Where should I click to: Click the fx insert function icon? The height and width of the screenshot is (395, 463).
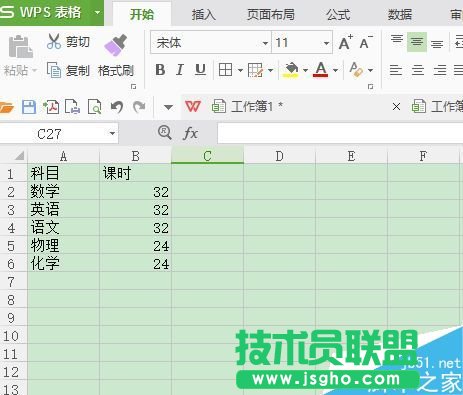pyautogui.click(x=191, y=133)
